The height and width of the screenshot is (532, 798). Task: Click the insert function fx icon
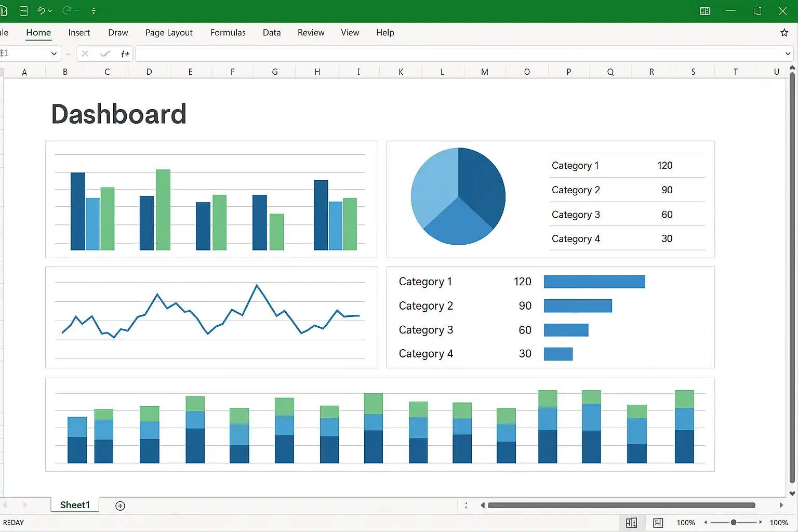125,54
